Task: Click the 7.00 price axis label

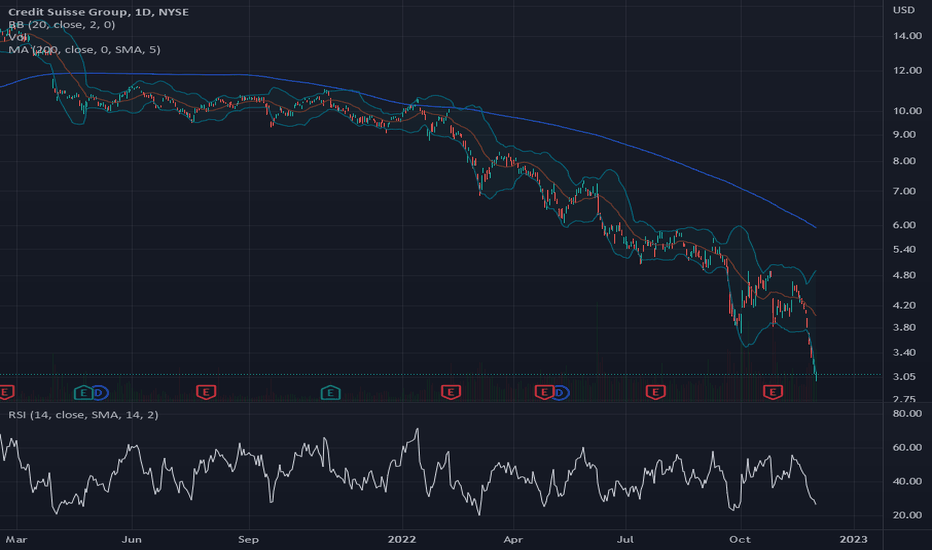Action: 904,191
